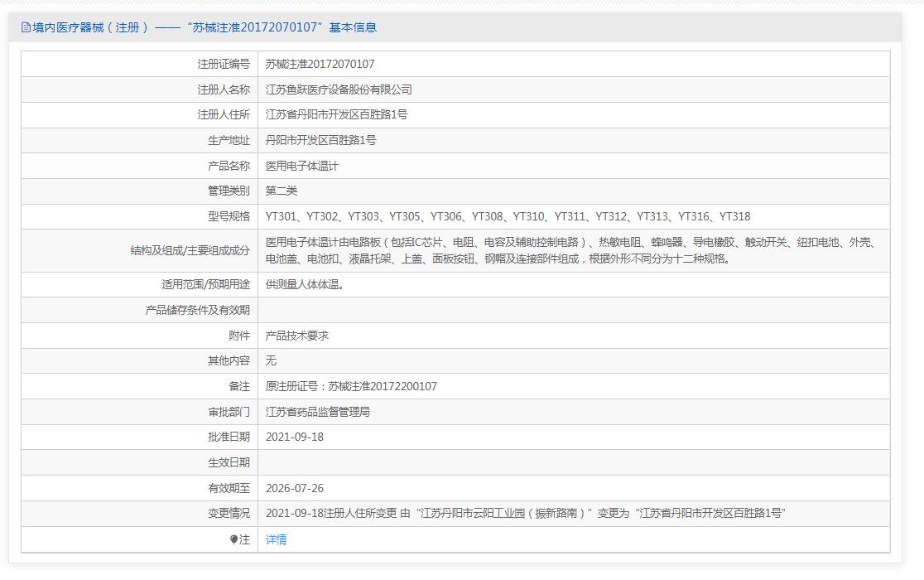Click the 生效日期 row label
This screenshot has height=580, width=924.
click(x=229, y=462)
